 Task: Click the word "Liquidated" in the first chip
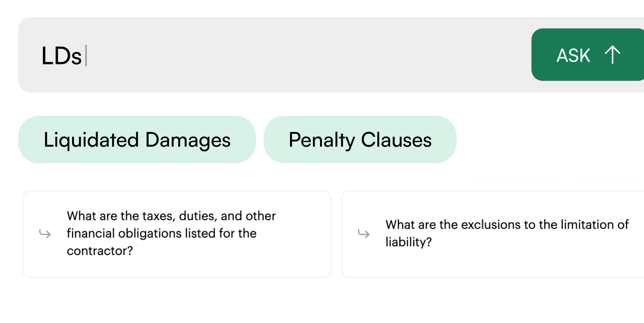91,140
